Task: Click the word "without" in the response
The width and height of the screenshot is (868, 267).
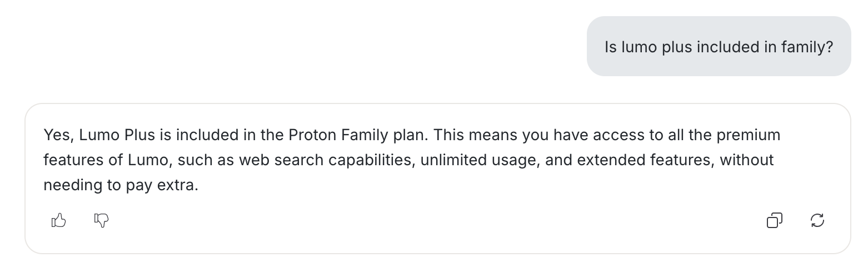Action: point(747,160)
